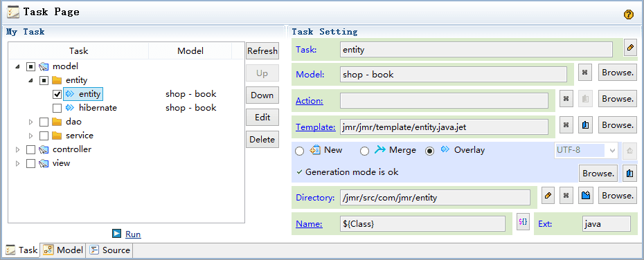The width and height of the screenshot is (644, 260).
Task: Click the view task group icon in the tree
Action: pos(44,163)
